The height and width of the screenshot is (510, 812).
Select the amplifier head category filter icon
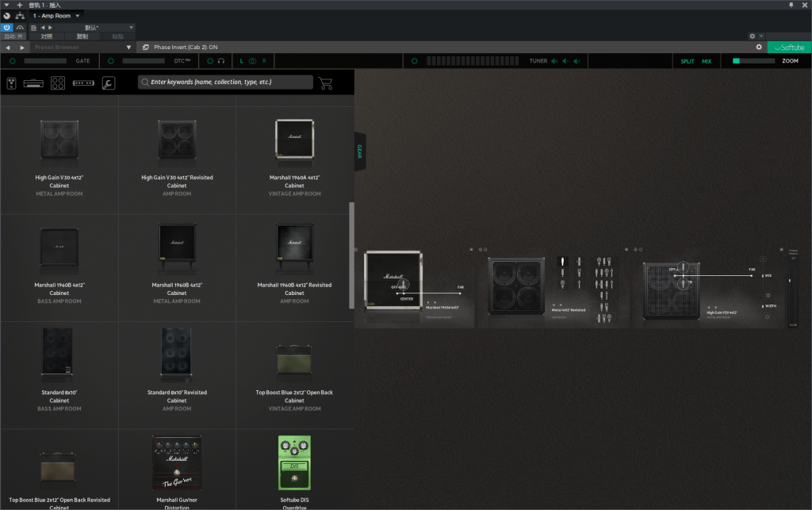pos(33,83)
